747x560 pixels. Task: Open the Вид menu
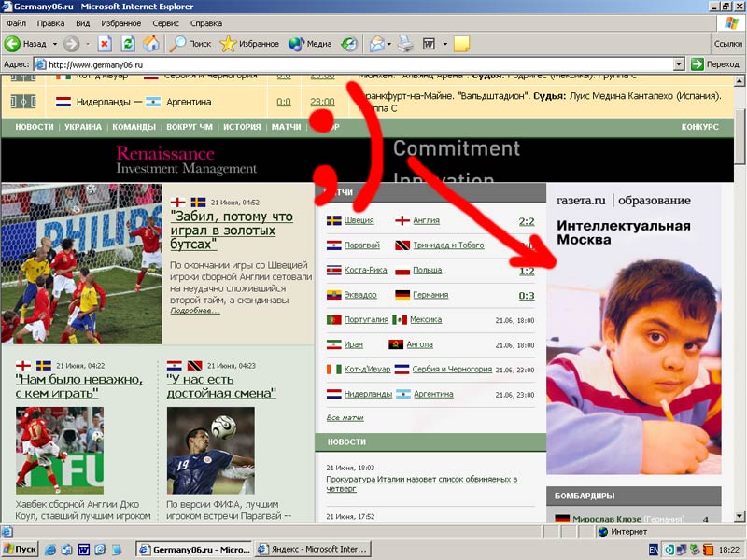tap(83, 23)
